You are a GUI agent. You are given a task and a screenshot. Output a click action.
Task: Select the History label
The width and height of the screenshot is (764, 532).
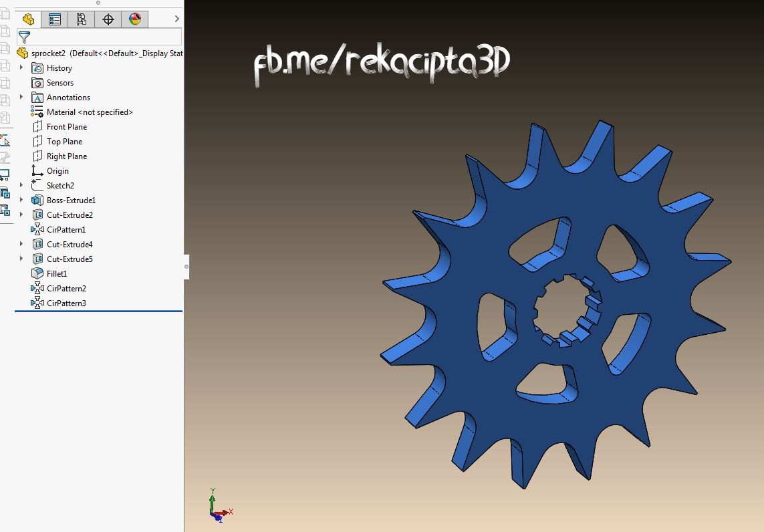59,68
